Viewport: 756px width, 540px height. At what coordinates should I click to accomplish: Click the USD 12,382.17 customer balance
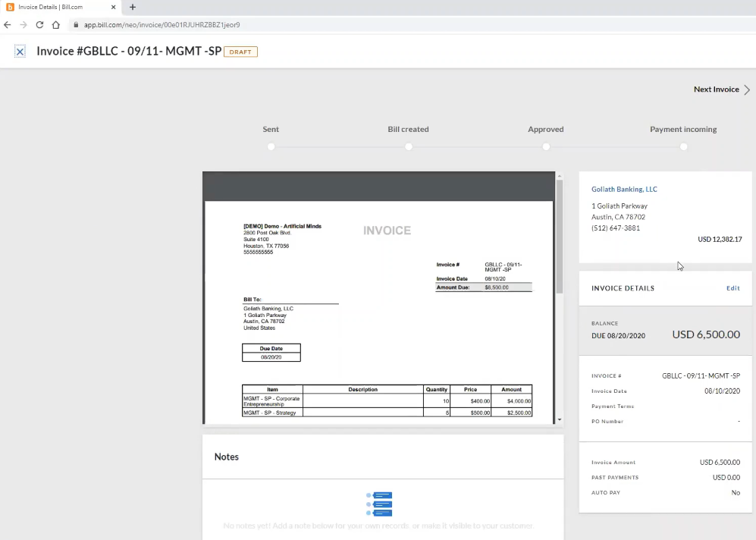(x=720, y=239)
